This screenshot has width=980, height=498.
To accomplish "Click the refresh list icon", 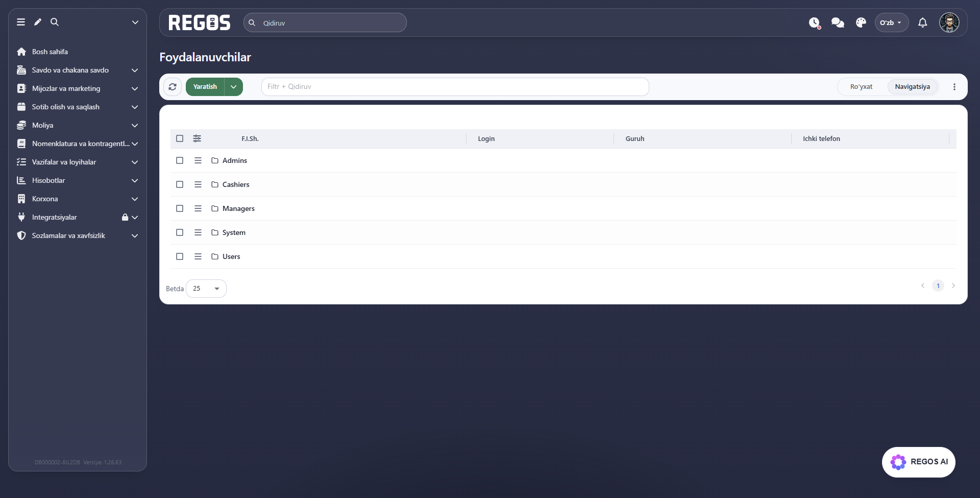I will click(173, 87).
